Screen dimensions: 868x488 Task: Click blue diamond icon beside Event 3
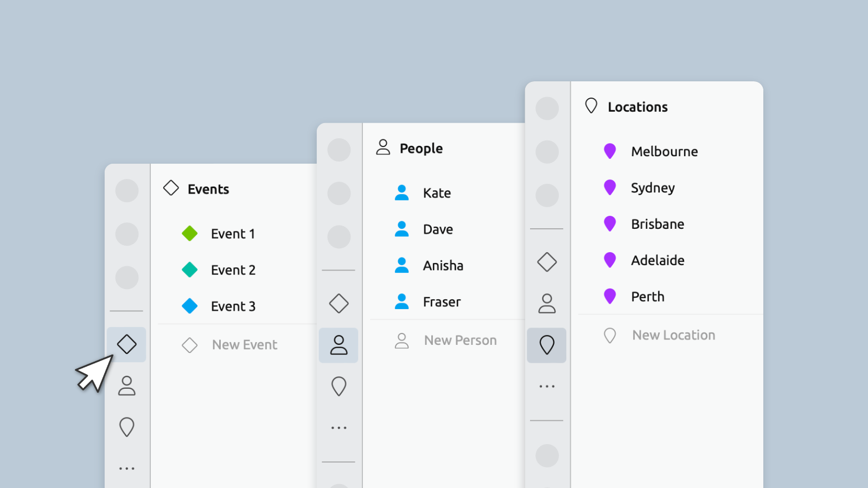point(190,306)
